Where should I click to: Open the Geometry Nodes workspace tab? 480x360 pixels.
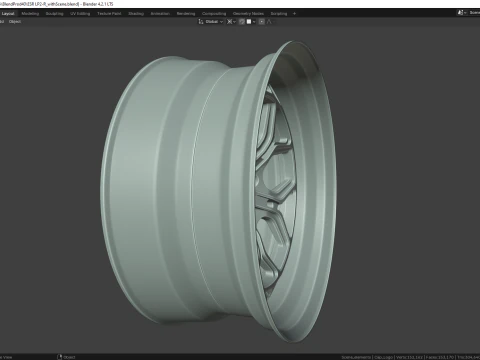click(248, 14)
